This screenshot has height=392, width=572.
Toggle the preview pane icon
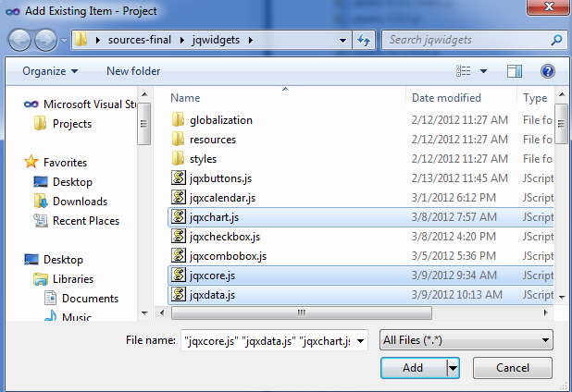pyautogui.click(x=515, y=71)
